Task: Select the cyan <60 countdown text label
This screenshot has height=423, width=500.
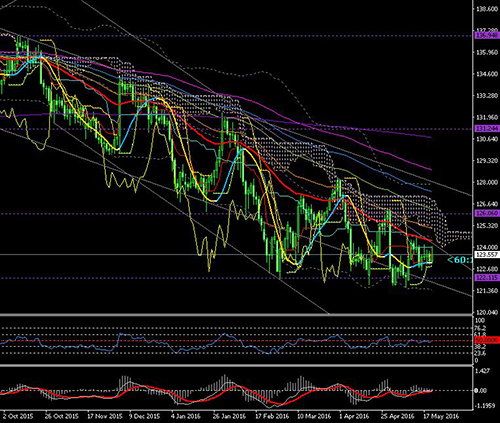Action: [x=460, y=260]
